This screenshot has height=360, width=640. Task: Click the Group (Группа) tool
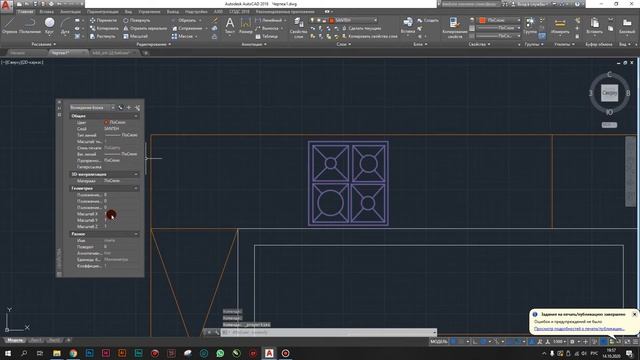tap(530, 25)
